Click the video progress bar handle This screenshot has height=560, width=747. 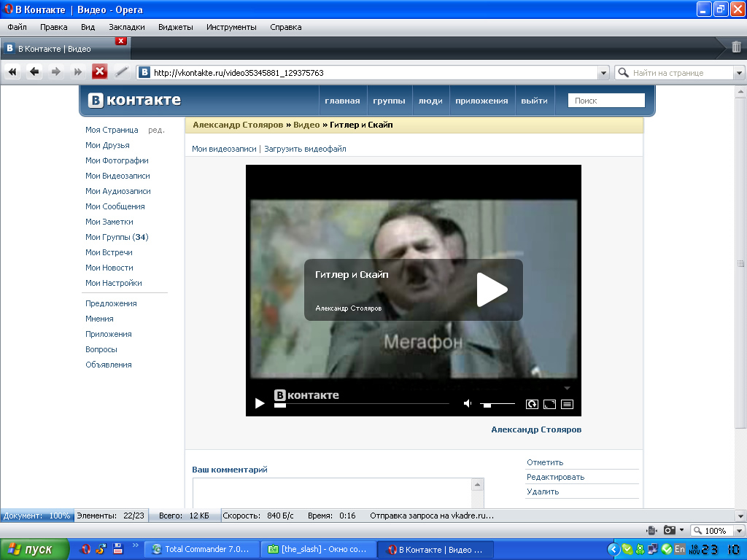(x=280, y=405)
